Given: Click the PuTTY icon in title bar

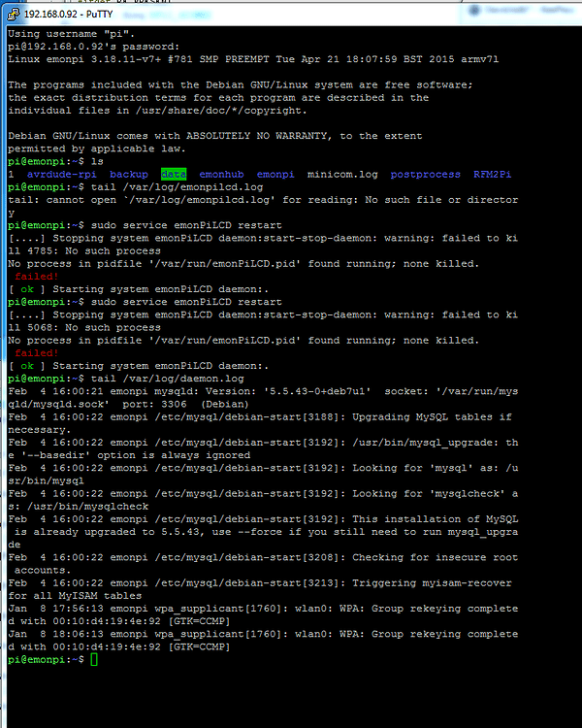Looking at the screenshot, I should [x=14, y=14].
